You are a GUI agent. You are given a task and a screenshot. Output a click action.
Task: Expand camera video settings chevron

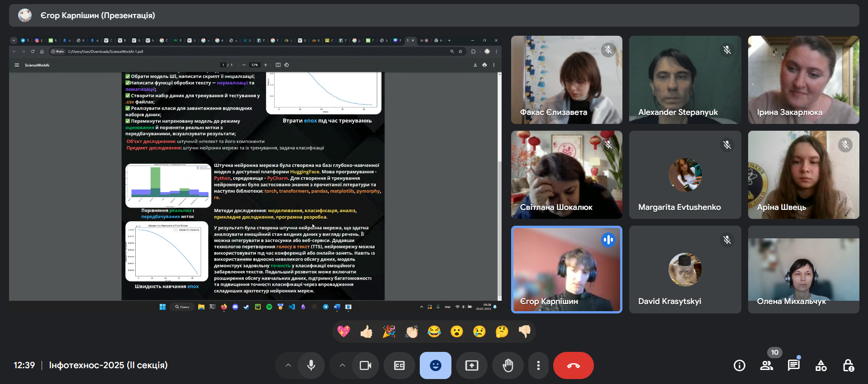[342, 365]
